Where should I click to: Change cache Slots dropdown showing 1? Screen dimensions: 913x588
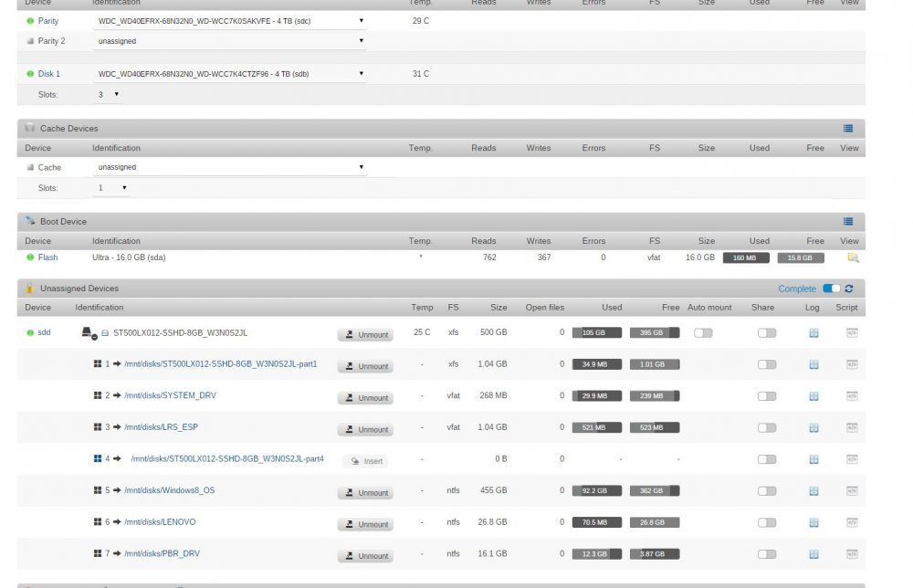click(x=111, y=188)
